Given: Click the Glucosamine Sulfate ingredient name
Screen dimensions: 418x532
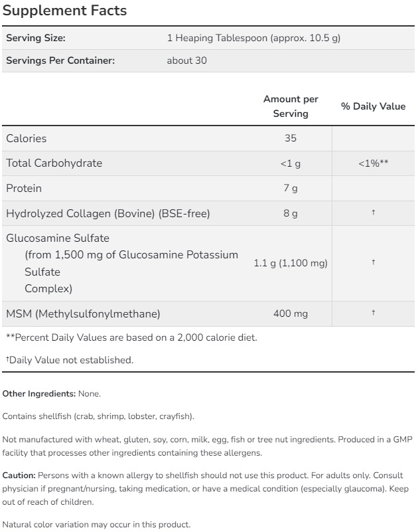Looking at the screenshot, I should (58, 238).
